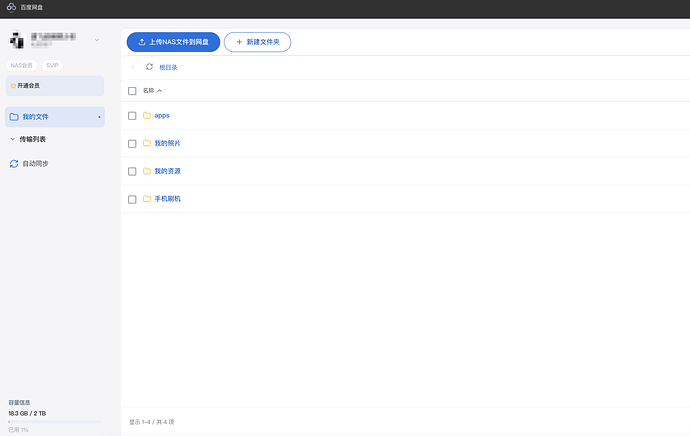Click the refresh icon beside 根目录
The height and width of the screenshot is (436, 690).
pos(150,67)
